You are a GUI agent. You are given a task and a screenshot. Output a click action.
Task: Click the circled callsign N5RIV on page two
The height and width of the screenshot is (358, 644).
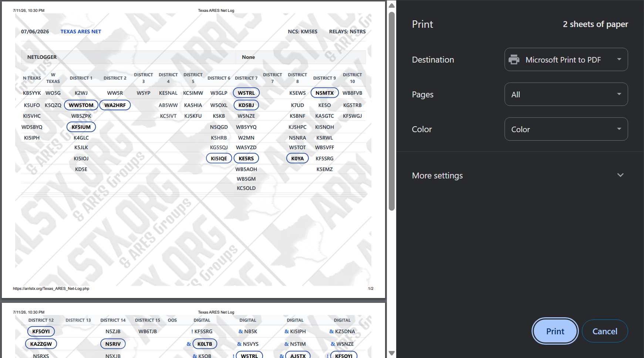click(x=113, y=344)
